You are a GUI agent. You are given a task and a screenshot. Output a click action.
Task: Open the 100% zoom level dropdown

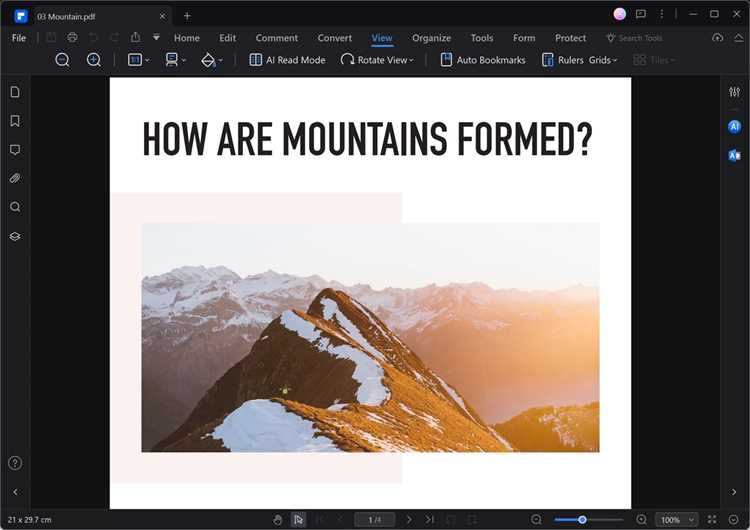point(677,519)
